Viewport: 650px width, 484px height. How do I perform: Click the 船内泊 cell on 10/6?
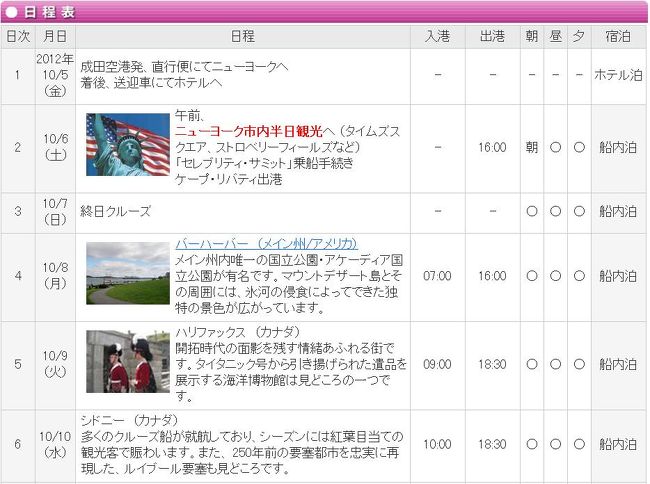618,147
